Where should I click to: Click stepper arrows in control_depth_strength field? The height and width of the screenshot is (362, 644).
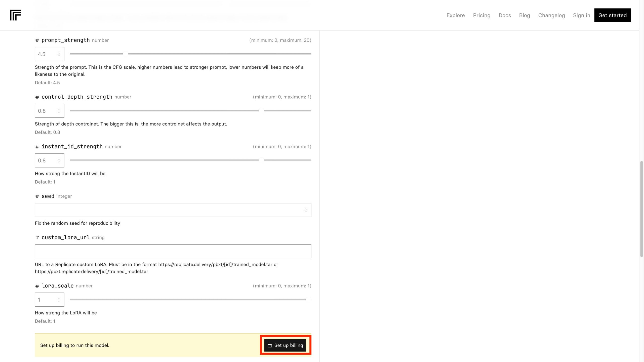(x=59, y=111)
